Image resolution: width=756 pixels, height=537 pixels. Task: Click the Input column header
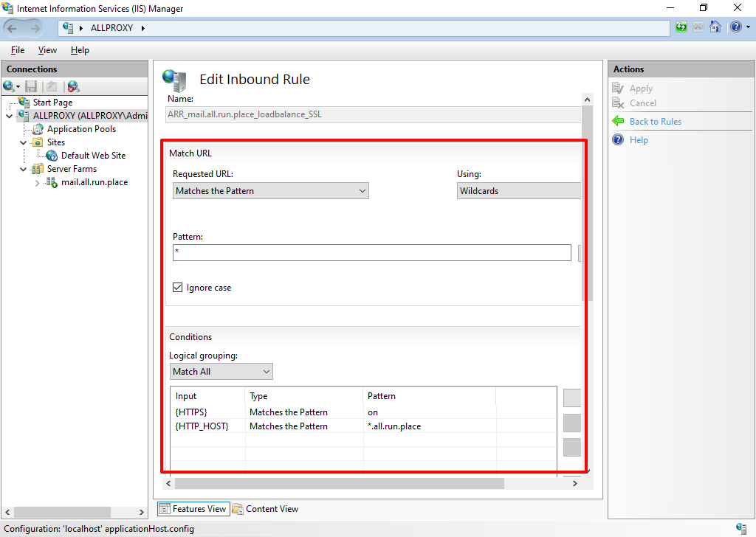coord(207,396)
